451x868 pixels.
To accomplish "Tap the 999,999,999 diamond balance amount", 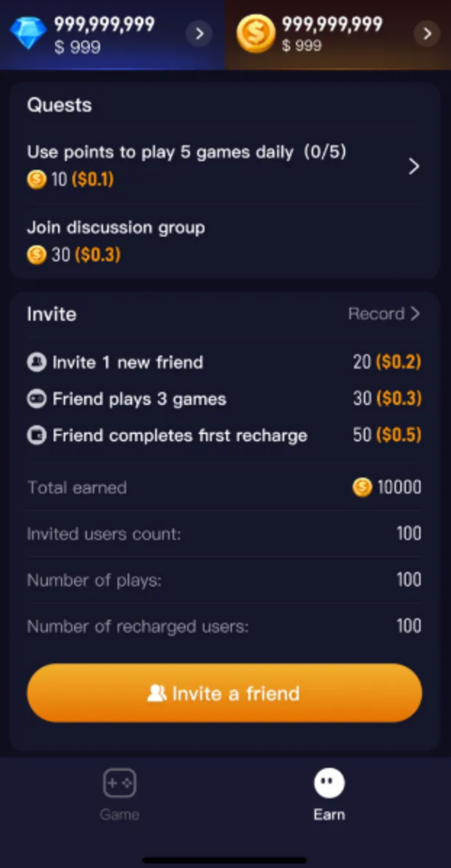I will click(x=104, y=25).
